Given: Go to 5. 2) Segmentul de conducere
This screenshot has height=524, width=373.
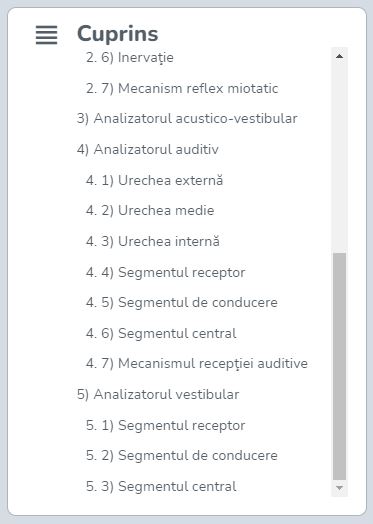Looking at the screenshot, I should click(x=182, y=455).
